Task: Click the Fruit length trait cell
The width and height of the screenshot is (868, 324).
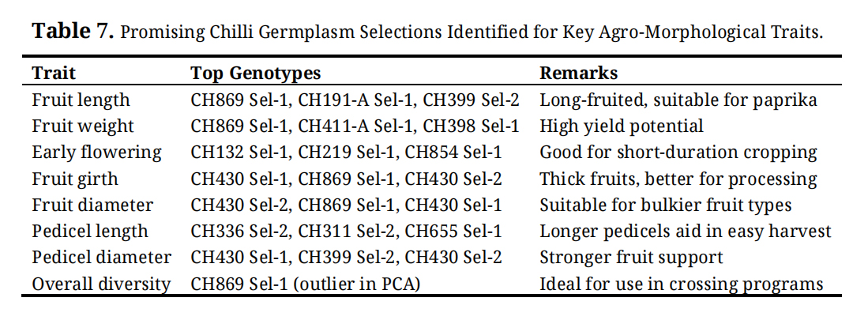Action: tap(81, 100)
